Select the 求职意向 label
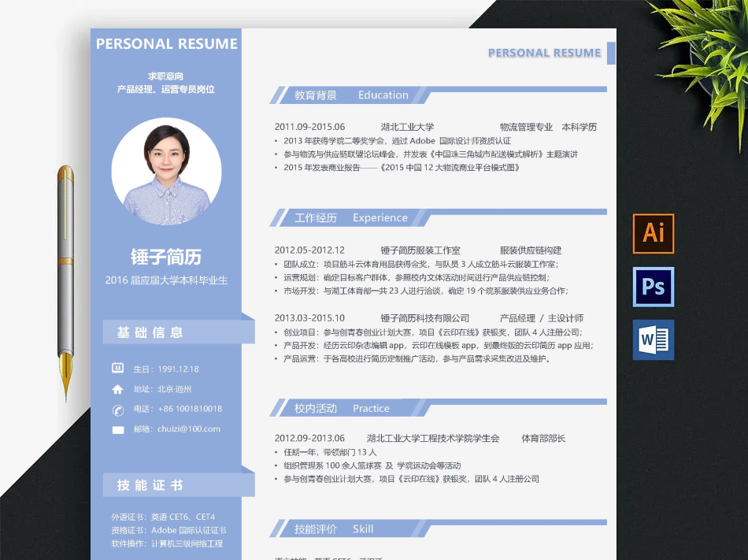The height and width of the screenshot is (560, 748). (165, 76)
